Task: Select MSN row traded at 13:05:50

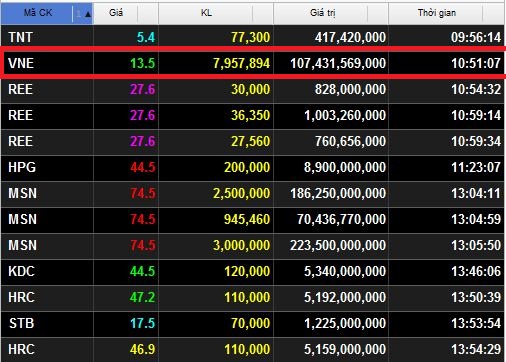Action: [253, 245]
